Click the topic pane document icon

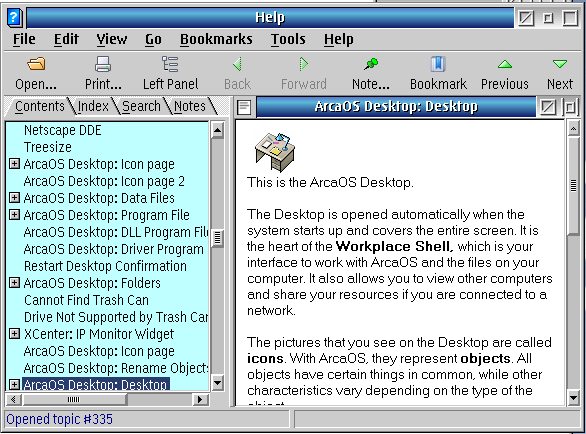pyautogui.click(x=244, y=107)
